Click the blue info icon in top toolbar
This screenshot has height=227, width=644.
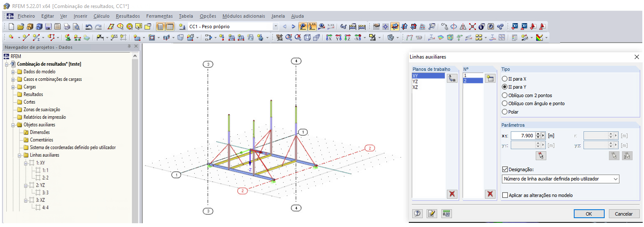pyautogui.click(x=481, y=27)
